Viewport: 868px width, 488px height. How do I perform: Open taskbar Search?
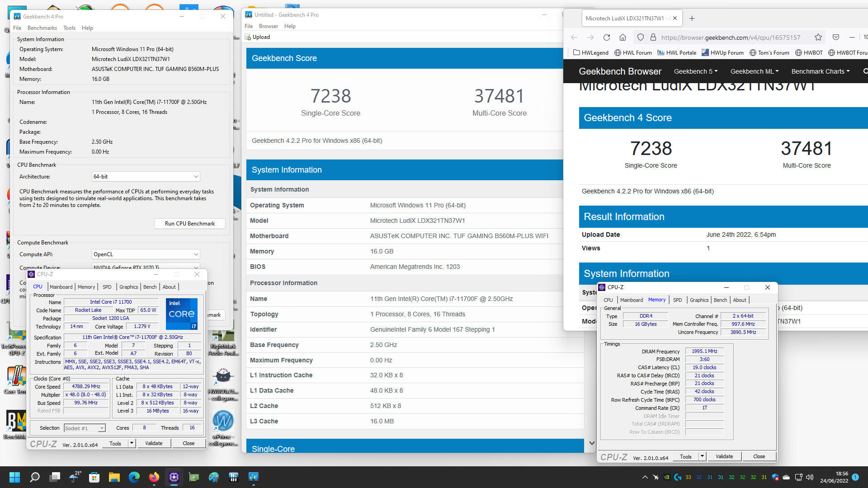coord(35,477)
